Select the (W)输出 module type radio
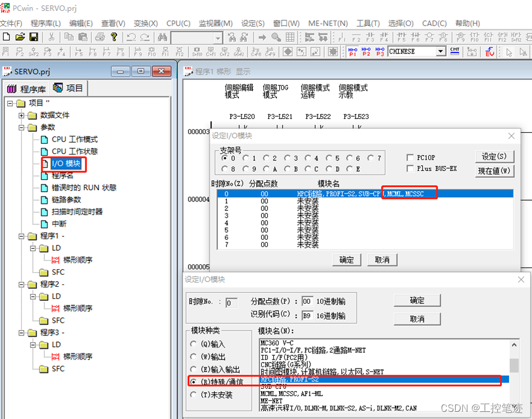 point(193,356)
